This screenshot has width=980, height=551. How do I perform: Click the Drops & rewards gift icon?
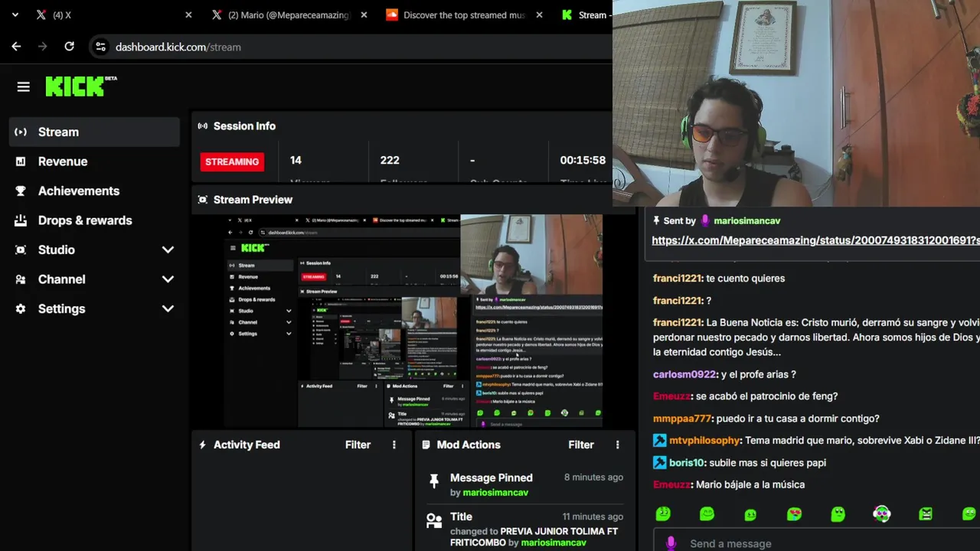pyautogui.click(x=21, y=220)
